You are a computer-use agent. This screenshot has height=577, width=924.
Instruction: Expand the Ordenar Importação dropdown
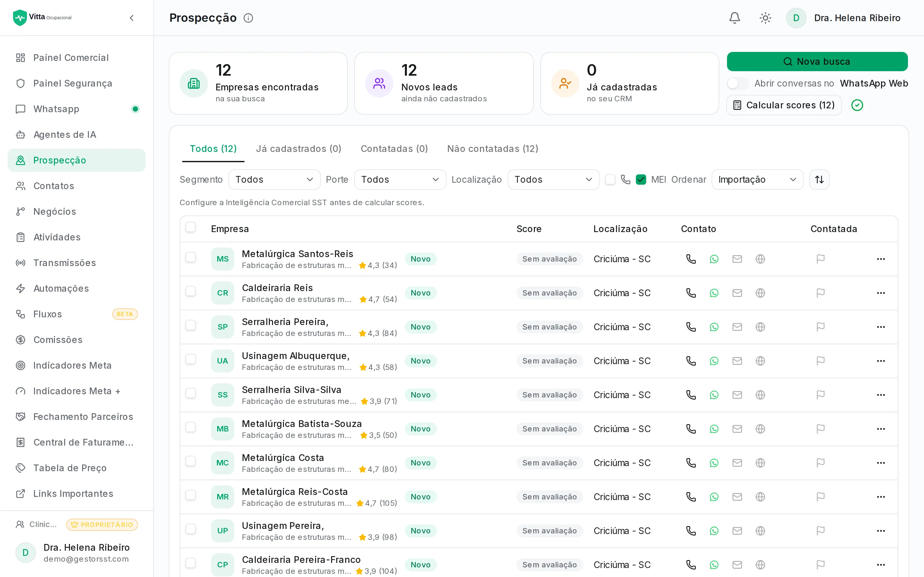pyautogui.click(x=757, y=180)
